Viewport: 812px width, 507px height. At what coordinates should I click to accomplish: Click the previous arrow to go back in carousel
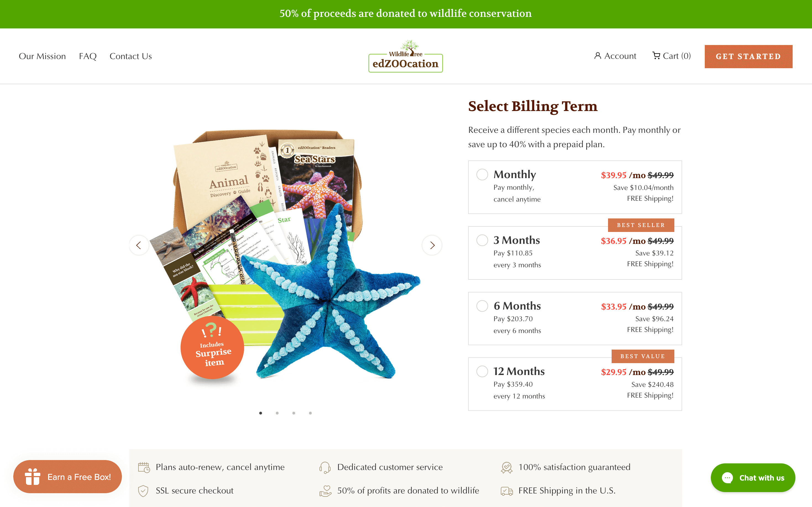click(x=138, y=245)
